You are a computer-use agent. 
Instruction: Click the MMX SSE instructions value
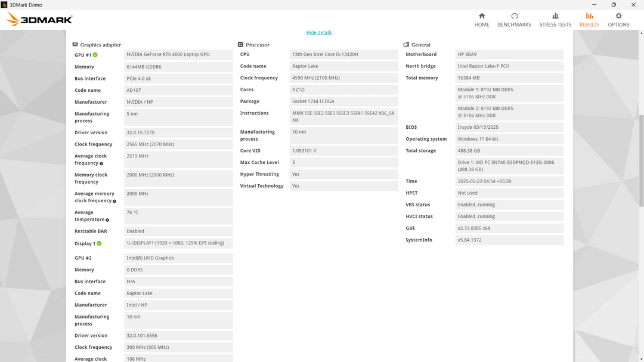tap(344, 117)
